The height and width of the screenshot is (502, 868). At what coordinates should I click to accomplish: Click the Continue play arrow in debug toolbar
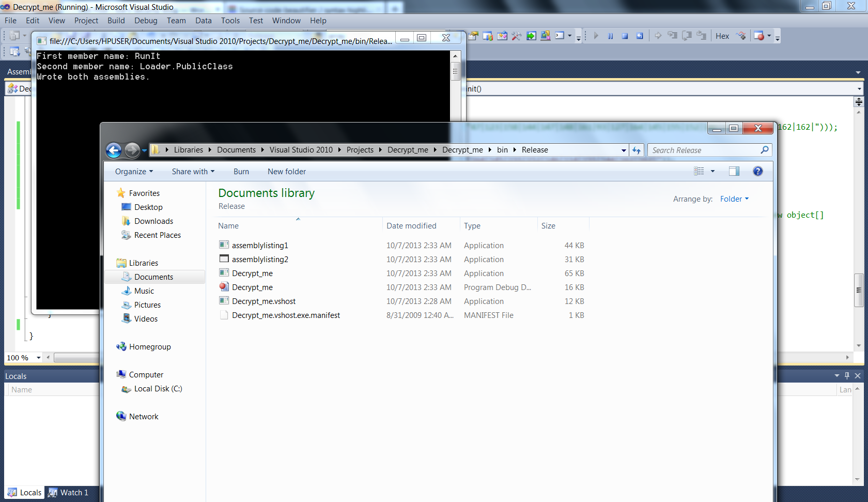596,36
